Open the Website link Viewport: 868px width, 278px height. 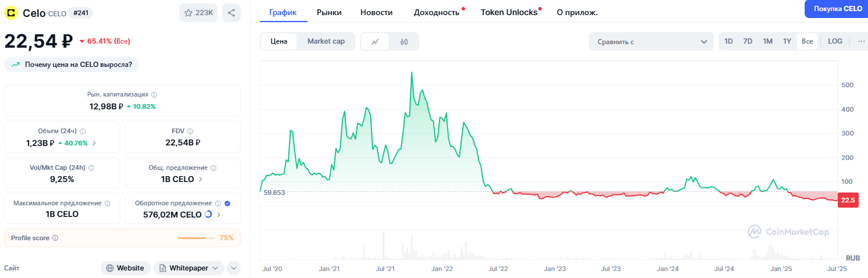pyautogui.click(x=126, y=268)
